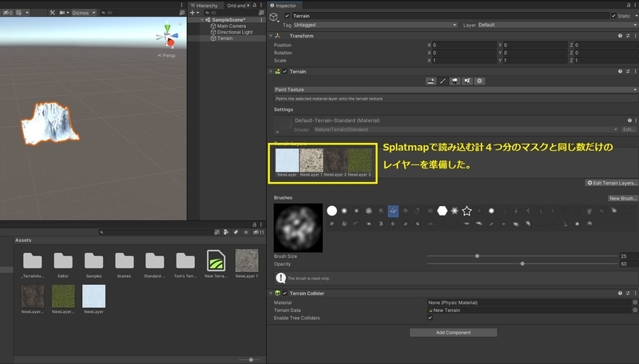Click the Scene camera settings icon
This screenshot has width=639, height=364.
[x=64, y=13]
